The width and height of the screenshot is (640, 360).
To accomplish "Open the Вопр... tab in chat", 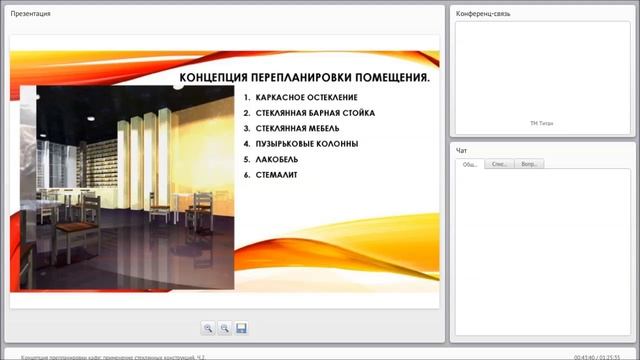I will 529,164.
